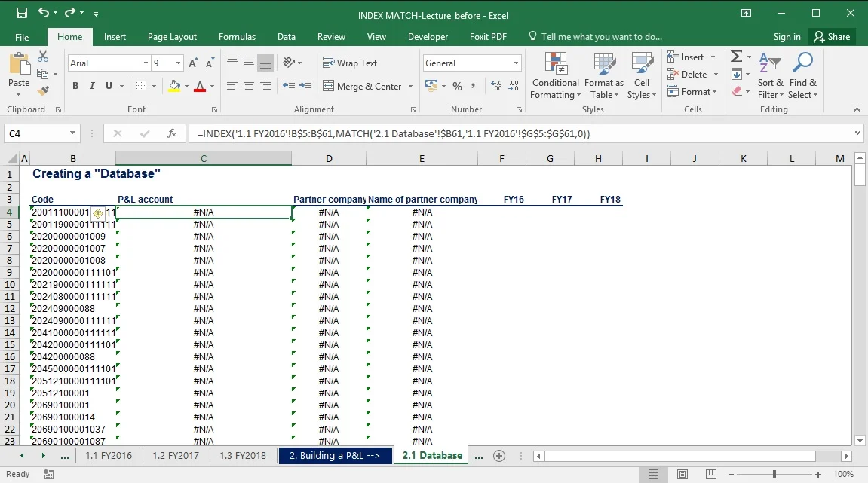868x483 pixels.
Task: Click Merge & Center button
Action: tap(363, 87)
